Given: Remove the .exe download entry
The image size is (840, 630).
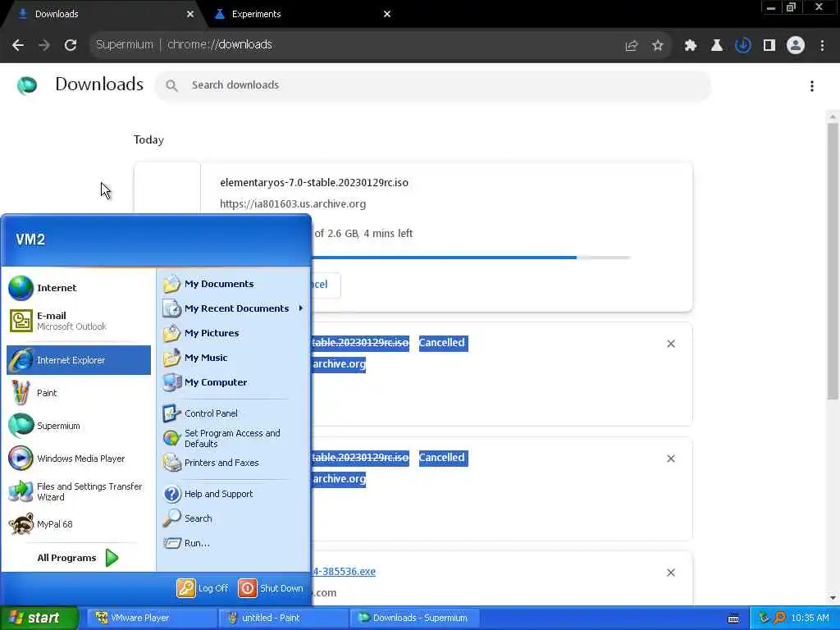Looking at the screenshot, I should coord(671,573).
